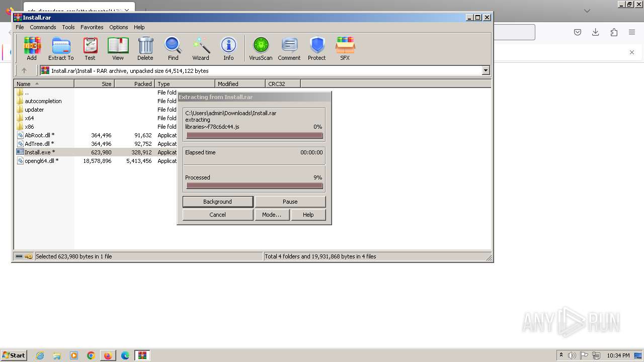
Task: Open File Explorer from taskbar
Action: pyautogui.click(x=57, y=355)
